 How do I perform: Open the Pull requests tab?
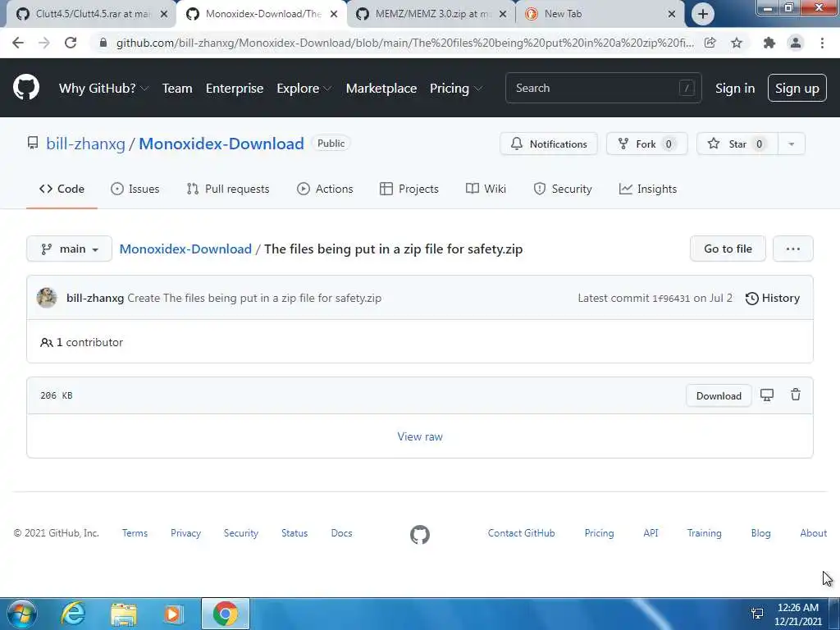point(228,189)
